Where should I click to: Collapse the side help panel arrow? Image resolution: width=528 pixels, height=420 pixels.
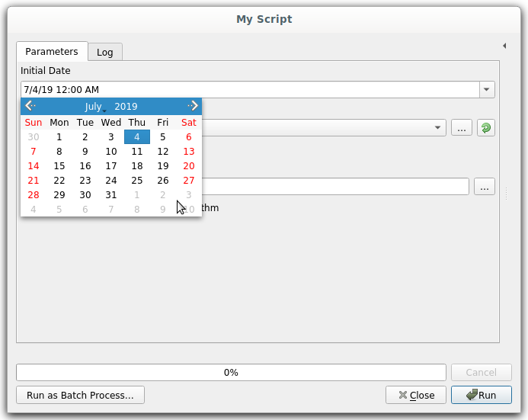point(504,46)
